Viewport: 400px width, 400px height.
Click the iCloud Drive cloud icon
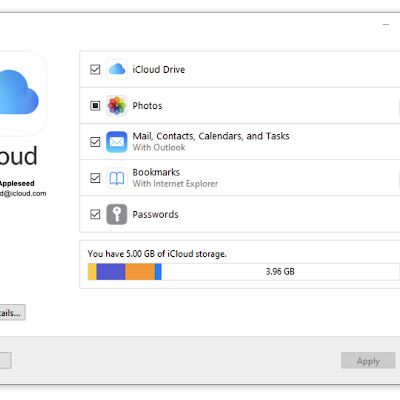[x=117, y=69]
